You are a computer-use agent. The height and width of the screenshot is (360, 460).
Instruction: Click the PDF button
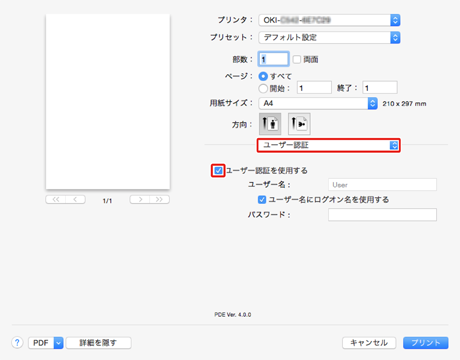click(41, 343)
